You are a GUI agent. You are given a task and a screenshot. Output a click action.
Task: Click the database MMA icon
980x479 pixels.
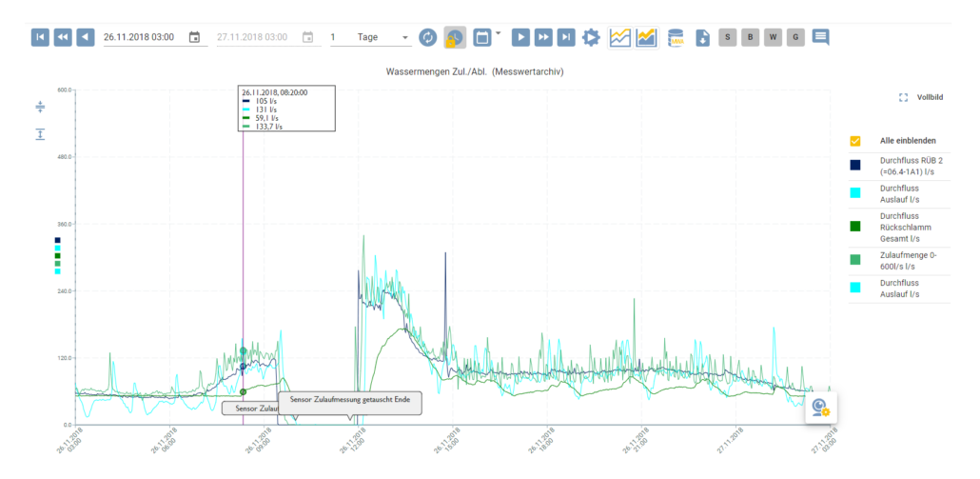676,37
